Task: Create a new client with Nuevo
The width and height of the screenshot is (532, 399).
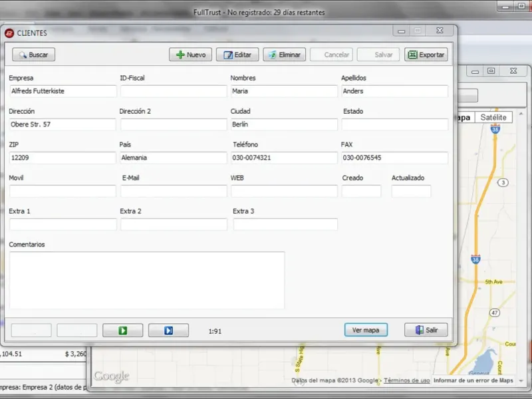Action: [190, 55]
